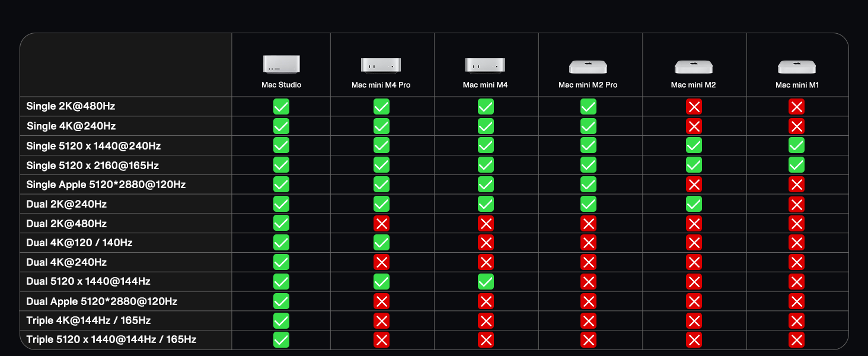Click red cross for Mac mini M4 Triple 4K@144Hz / 165Hz
The image size is (868, 356).
click(486, 321)
